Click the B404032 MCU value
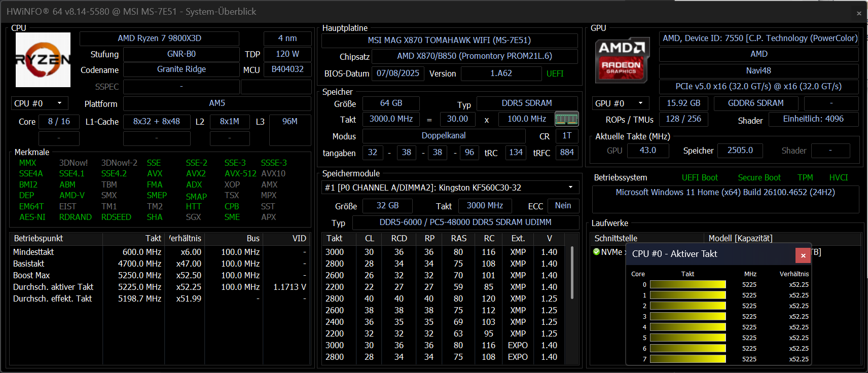The width and height of the screenshot is (868, 373). click(x=287, y=69)
